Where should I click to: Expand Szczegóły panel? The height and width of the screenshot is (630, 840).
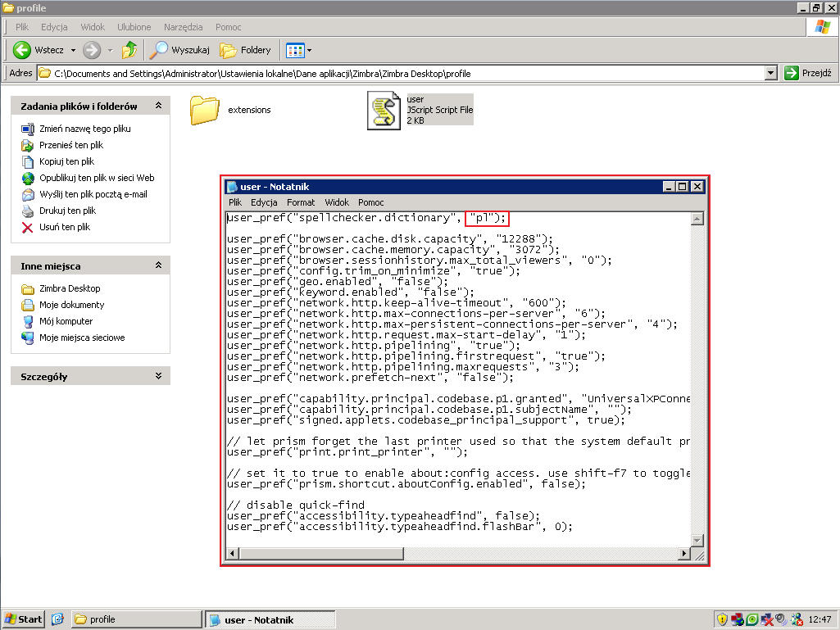point(158,376)
